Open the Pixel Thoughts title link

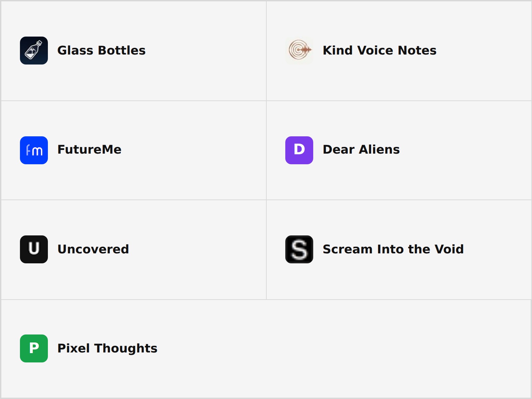(x=107, y=348)
